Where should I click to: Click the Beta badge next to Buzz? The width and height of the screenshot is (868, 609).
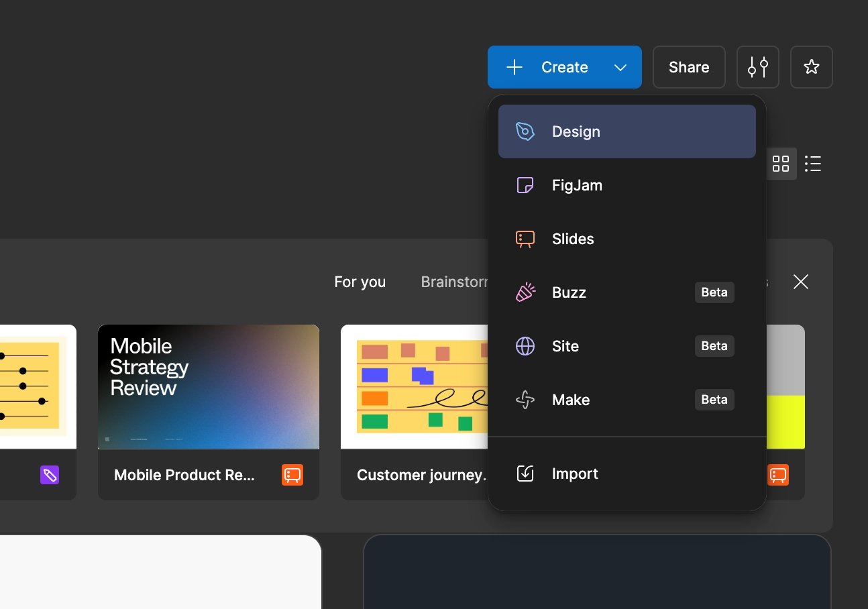tap(714, 292)
